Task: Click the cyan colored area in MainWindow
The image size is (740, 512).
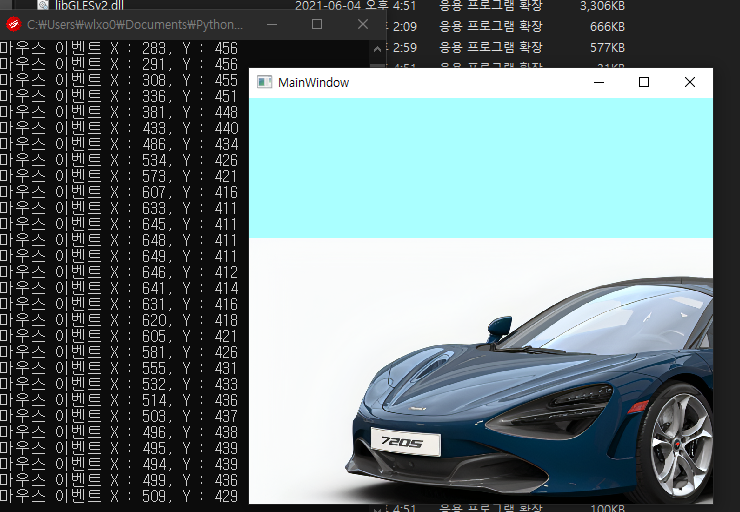Action: [x=481, y=168]
